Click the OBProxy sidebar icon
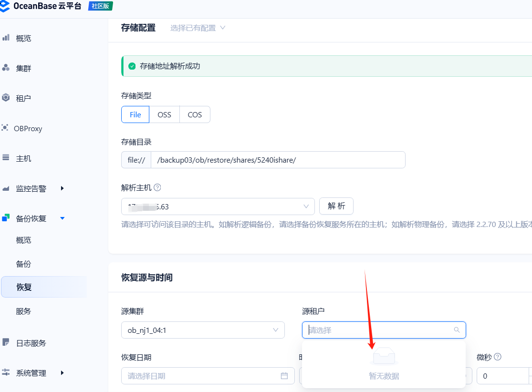532x392 pixels. point(5,127)
